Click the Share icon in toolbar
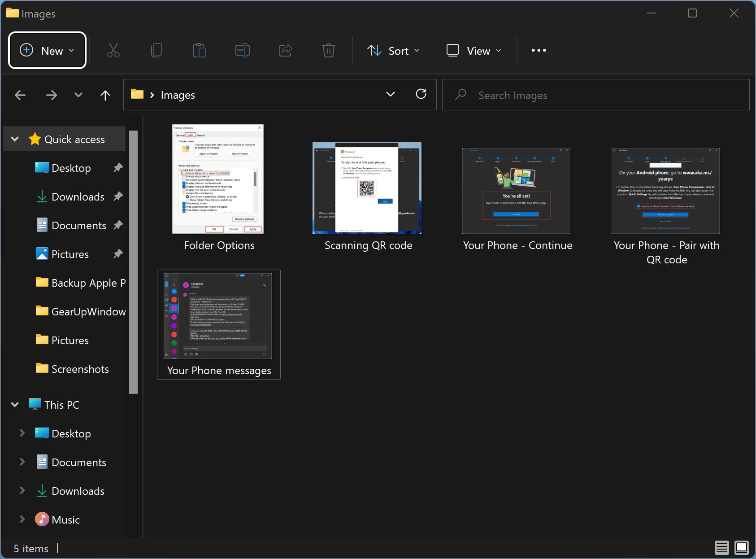The height and width of the screenshot is (559, 756). pyautogui.click(x=286, y=50)
